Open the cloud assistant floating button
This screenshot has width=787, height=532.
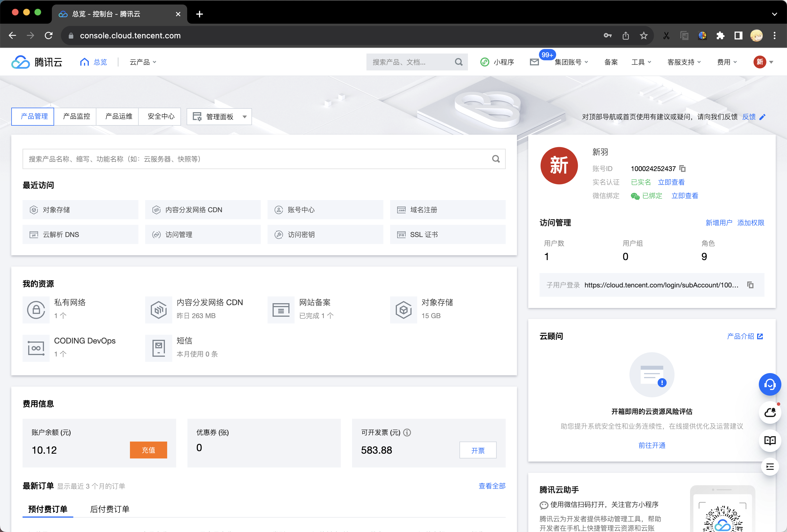(770, 412)
